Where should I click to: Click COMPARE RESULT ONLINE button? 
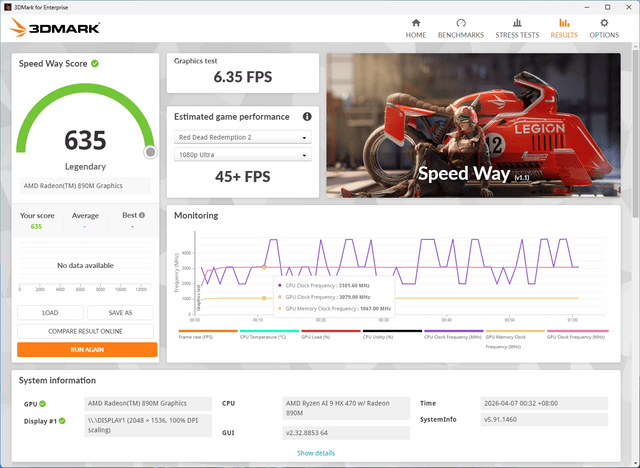85,331
